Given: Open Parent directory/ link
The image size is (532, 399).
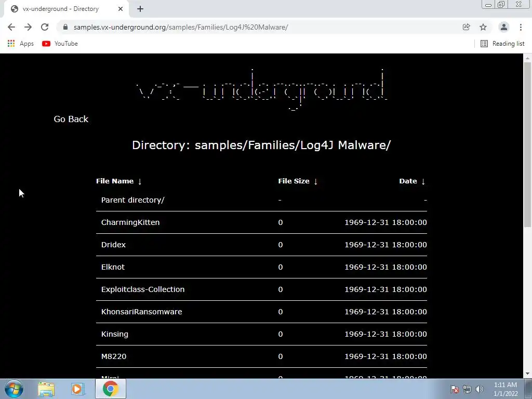Looking at the screenshot, I should click(132, 200).
